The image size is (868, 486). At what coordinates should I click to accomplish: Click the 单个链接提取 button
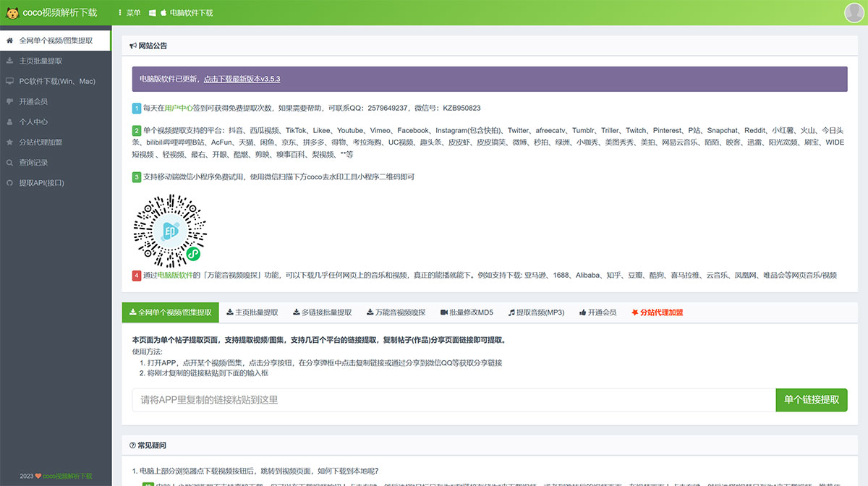(812, 399)
